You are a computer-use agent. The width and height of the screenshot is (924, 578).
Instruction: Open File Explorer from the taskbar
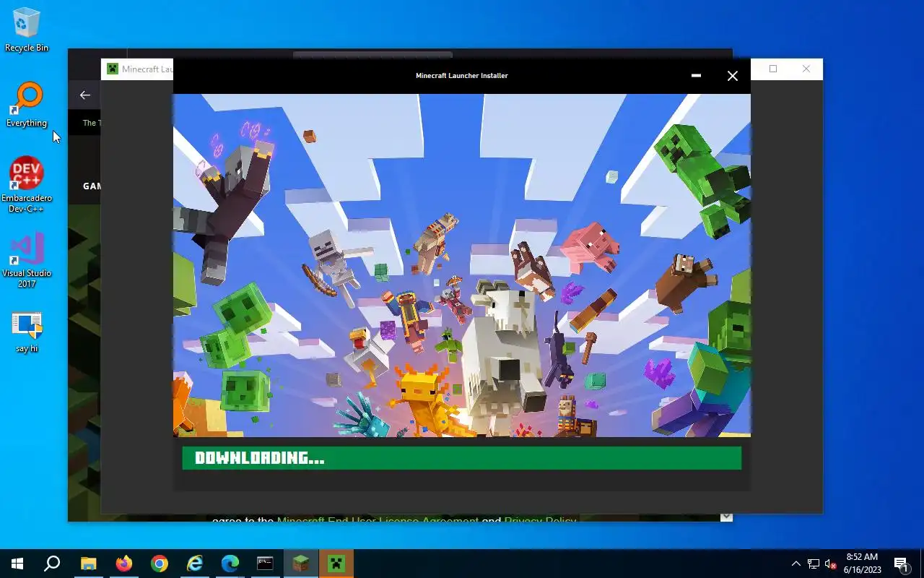88,564
